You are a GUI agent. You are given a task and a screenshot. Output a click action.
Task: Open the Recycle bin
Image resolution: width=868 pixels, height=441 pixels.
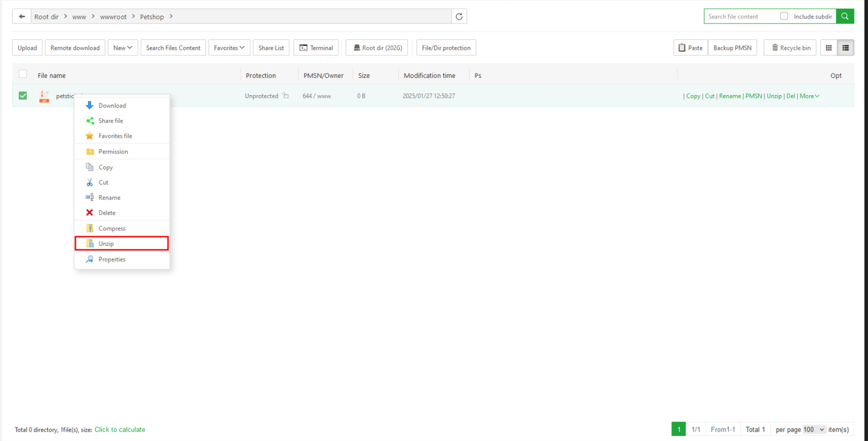790,48
